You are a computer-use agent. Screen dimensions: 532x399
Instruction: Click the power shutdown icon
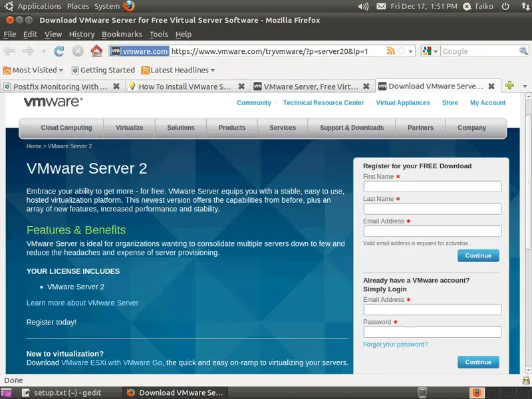(x=505, y=6)
